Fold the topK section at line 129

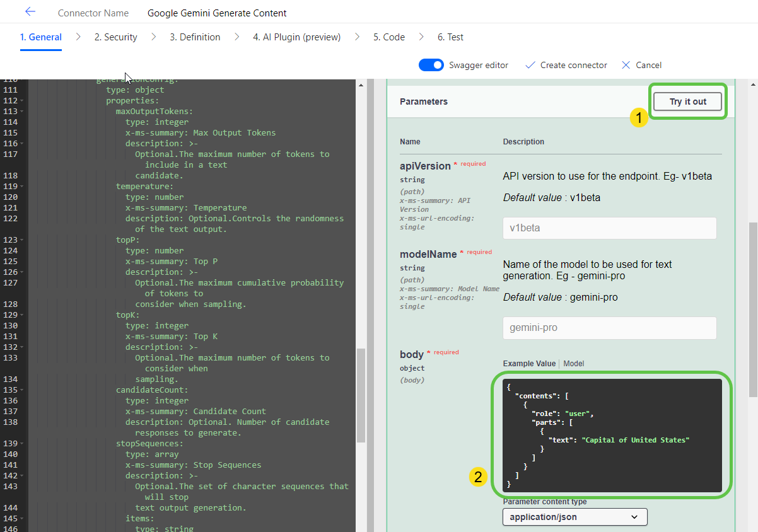tap(23, 315)
